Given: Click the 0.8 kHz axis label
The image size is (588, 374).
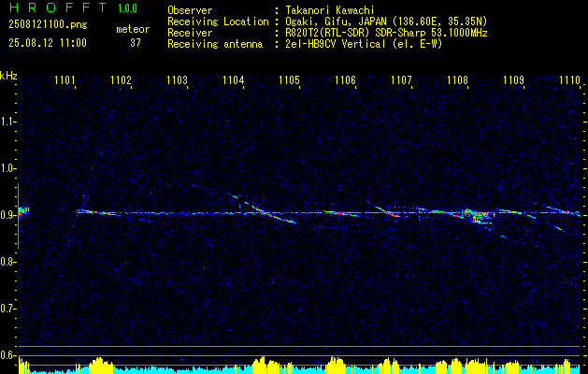Looking at the screenshot, I should pyautogui.click(x=7, y=262).
